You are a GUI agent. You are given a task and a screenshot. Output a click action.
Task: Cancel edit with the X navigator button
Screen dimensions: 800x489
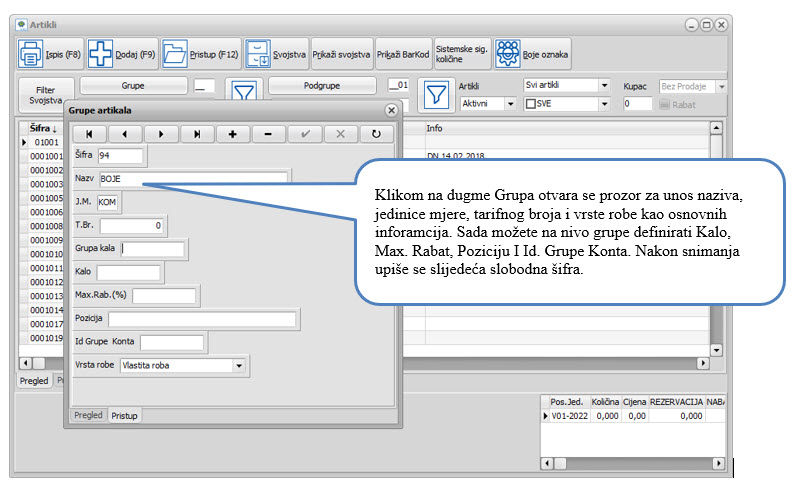click(x=340, y=134)
